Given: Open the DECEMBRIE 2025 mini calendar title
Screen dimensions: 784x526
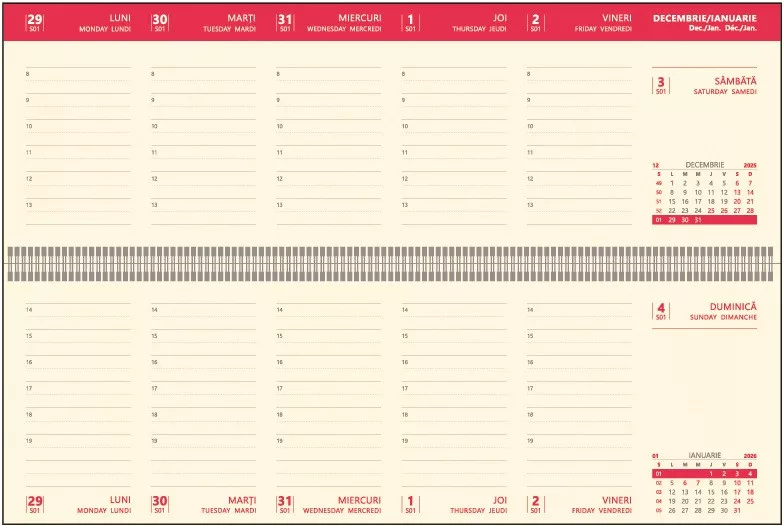Looking at the screenshot, I should pos(704,164).
